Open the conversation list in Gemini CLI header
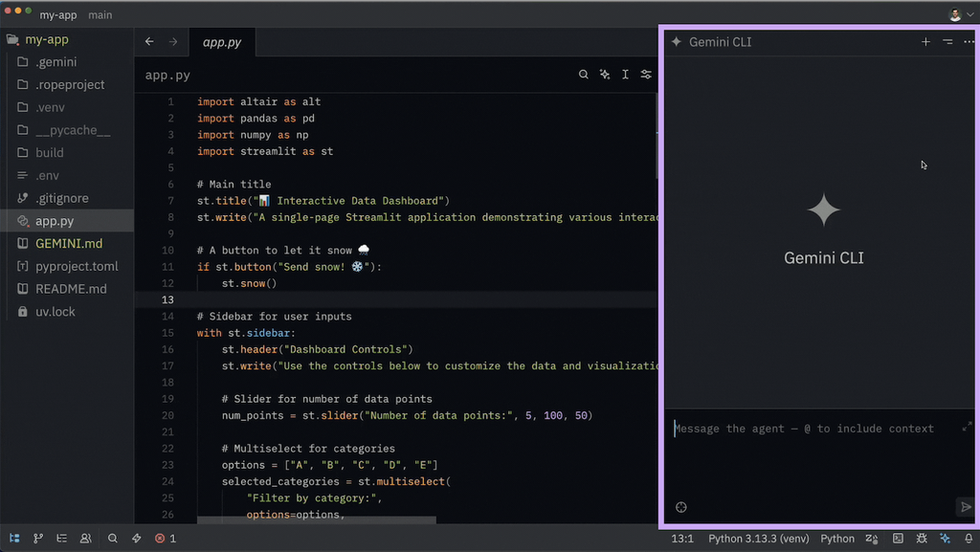Image resolution: width=980 pixels, height=552 pixels. pyautogui.click(x=947, y=41)
